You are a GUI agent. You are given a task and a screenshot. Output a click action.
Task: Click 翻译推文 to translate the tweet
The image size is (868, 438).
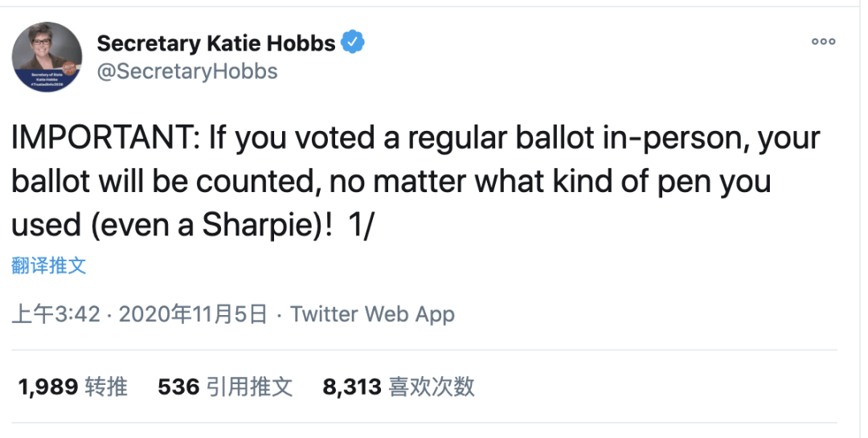click(x=49, y=266)
